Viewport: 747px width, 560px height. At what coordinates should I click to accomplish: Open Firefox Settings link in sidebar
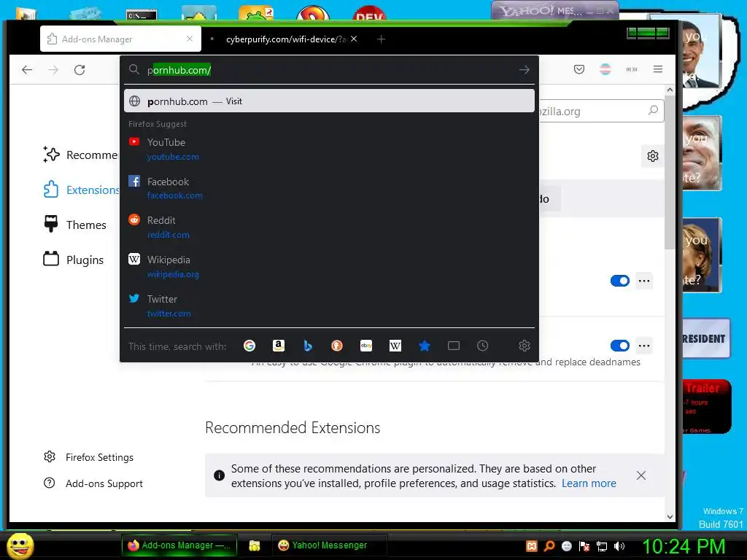(88, 457)
